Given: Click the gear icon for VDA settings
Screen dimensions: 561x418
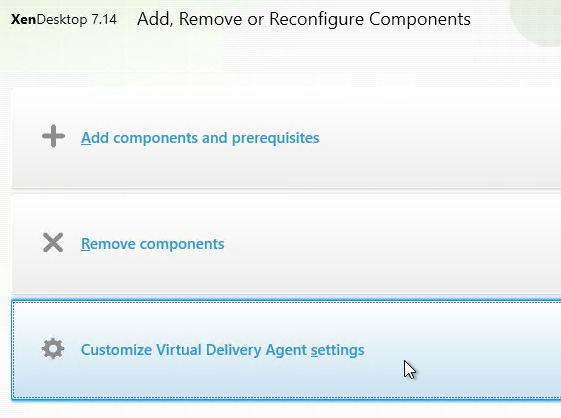Looking at the screenshot, I should click(53, 348).
